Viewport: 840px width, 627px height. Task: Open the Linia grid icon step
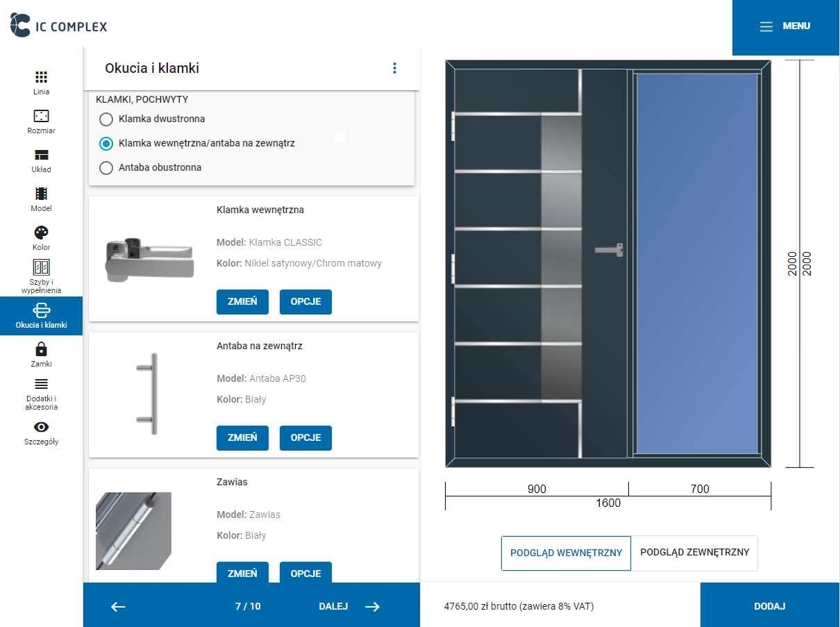[41, 83]
